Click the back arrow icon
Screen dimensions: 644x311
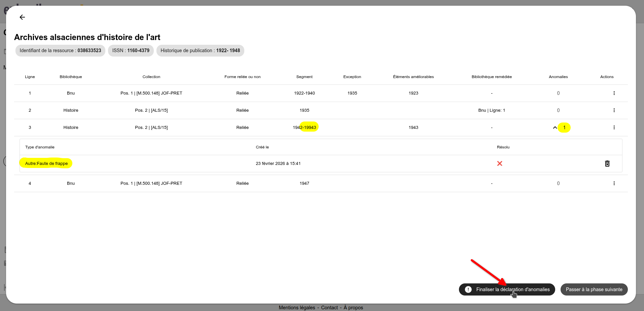(22, 17)
